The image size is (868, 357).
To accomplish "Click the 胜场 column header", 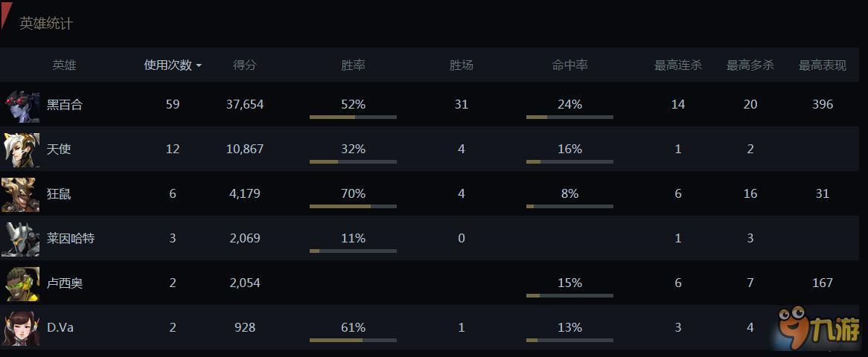I will (461, 65).
